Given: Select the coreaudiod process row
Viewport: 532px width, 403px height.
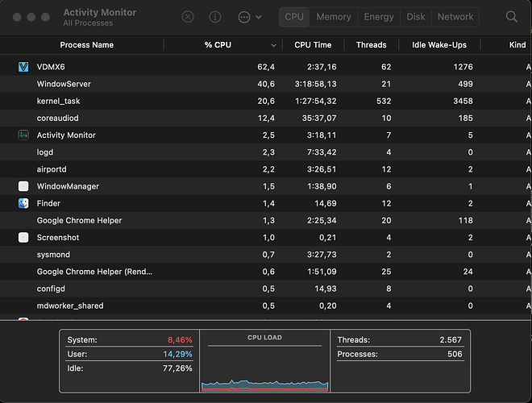Looking at the screenshot, I should pos(265,118).
